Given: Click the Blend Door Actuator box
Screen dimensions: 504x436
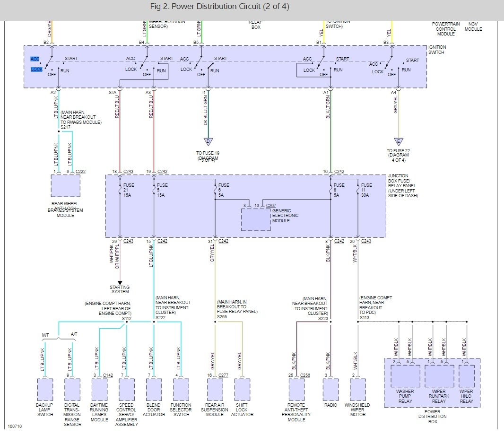Looking at the screenshot, I should [154, 390].
